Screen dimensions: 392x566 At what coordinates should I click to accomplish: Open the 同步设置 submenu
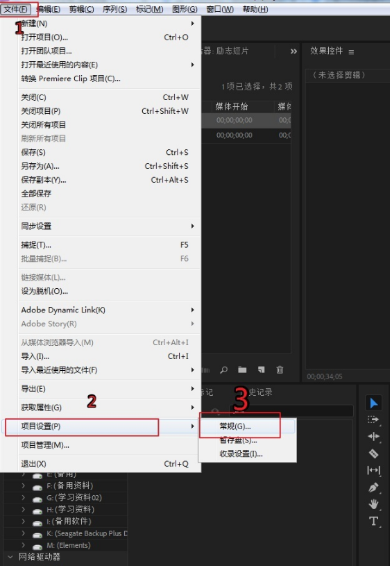point(108,226)
